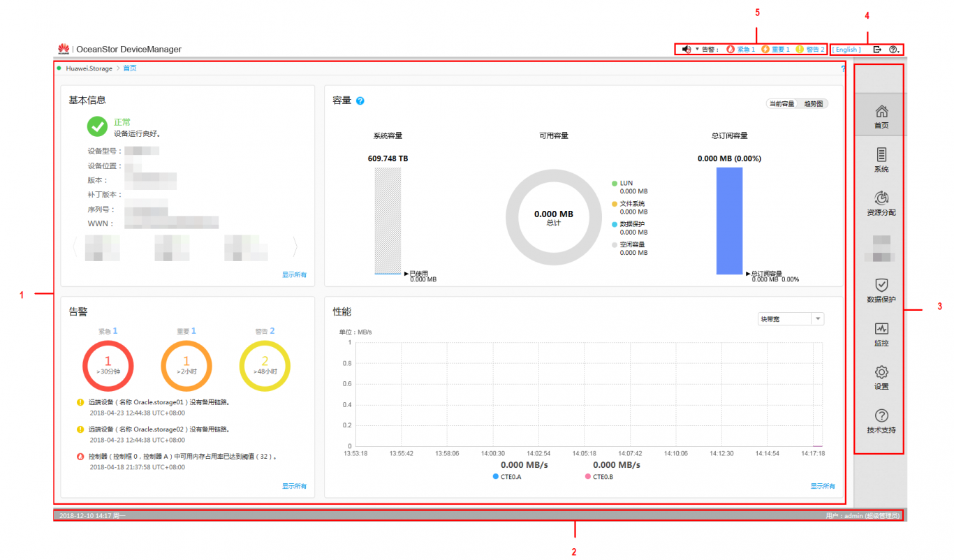Open 系统 in the right sidebar
Image resolution: width=954 pixels, height=560 pixels.
[x=881, y=159]
